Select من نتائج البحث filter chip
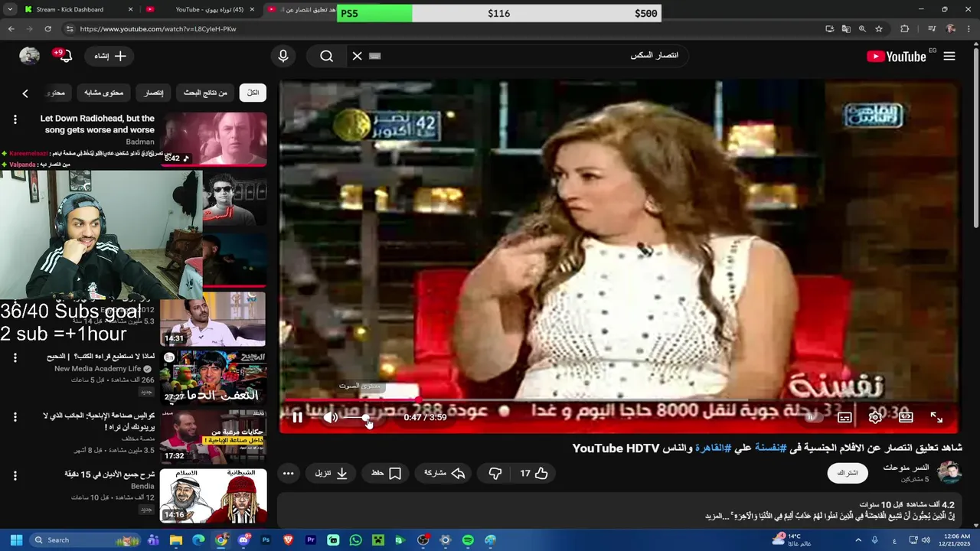The image size is (980, 551). click(x=205, y=93)
